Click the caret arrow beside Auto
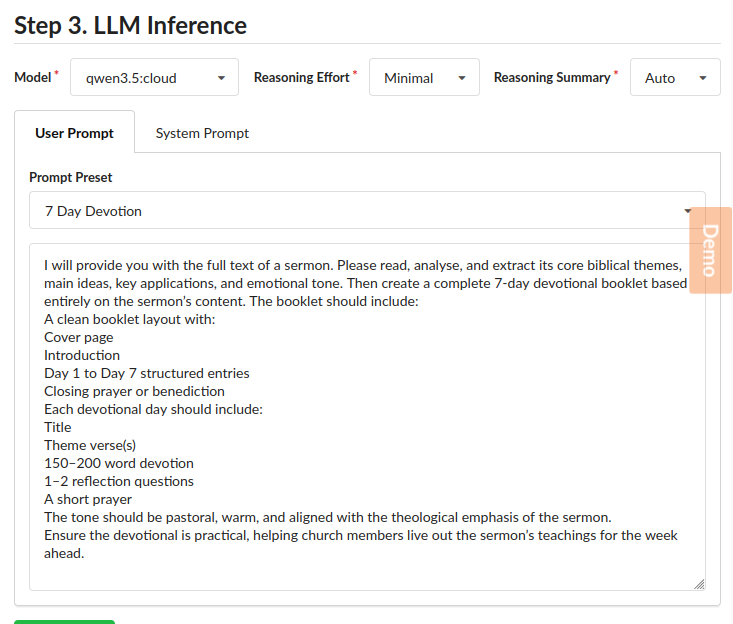 [x=703, y=78]
